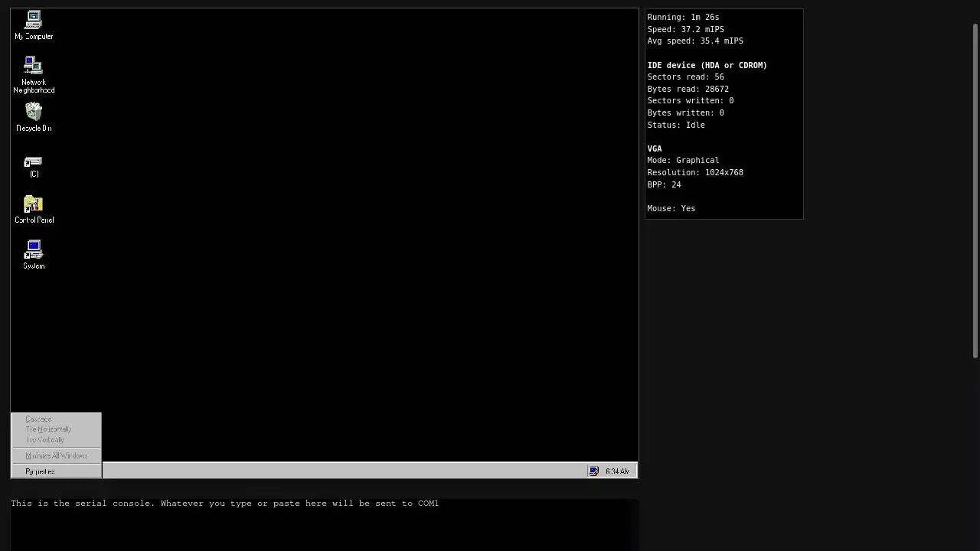980x551 pixels.
Task: Click the 'BPP: 24' line
Action: (664, 184)
